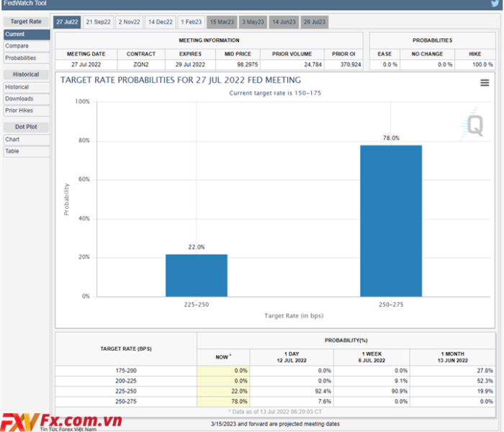The height and width of the screenshot is (432, 504).
Task: Open Downloads in sidebar
Action: [x=27, y=99]
